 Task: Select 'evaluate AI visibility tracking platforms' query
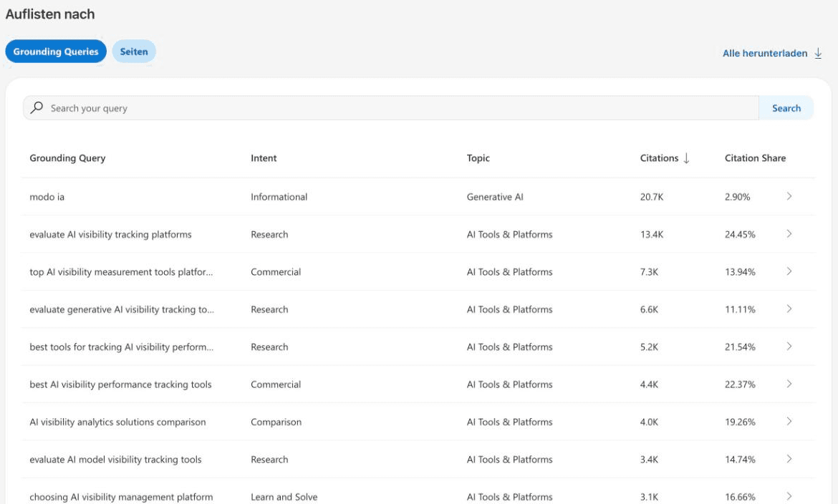(110, 235)
